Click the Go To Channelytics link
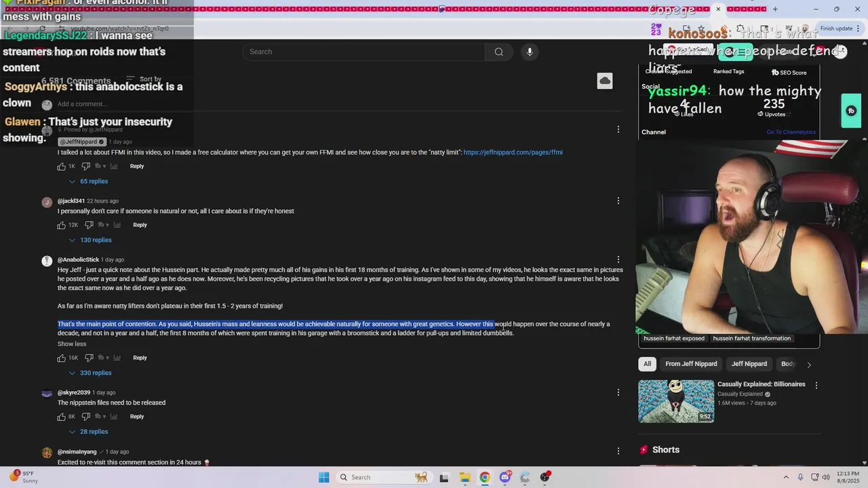 (791, 132)
